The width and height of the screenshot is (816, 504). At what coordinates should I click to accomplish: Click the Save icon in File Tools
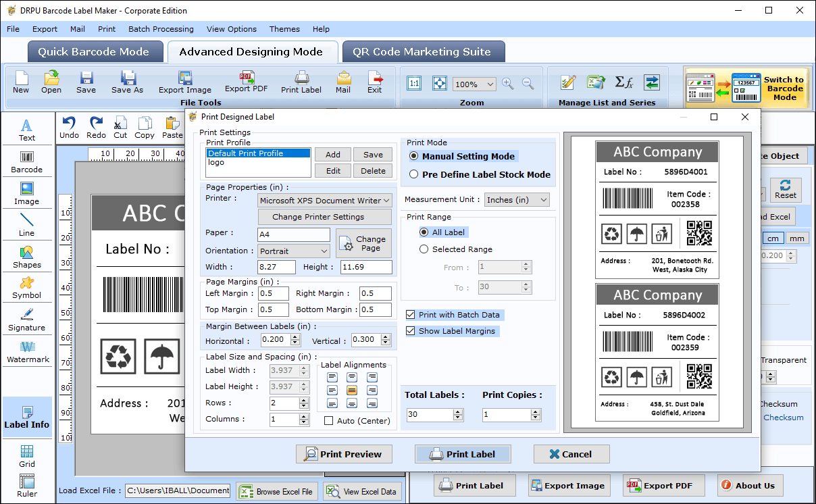pyautogui.click(x=86, y=82)
